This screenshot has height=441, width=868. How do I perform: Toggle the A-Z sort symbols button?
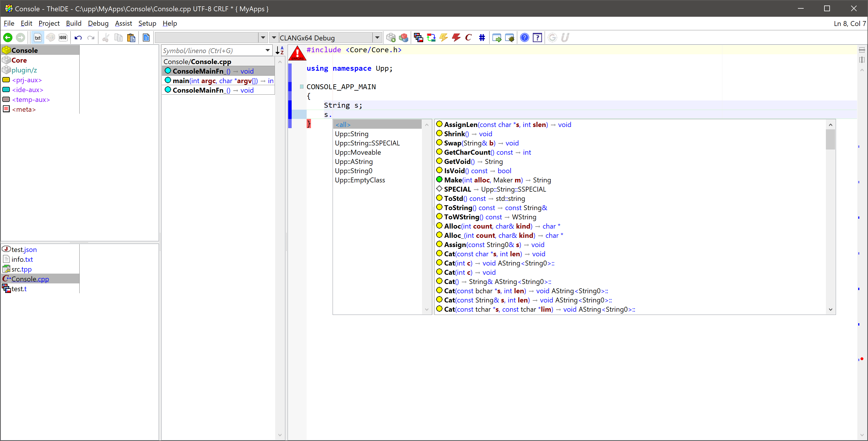tap(280, 51)
